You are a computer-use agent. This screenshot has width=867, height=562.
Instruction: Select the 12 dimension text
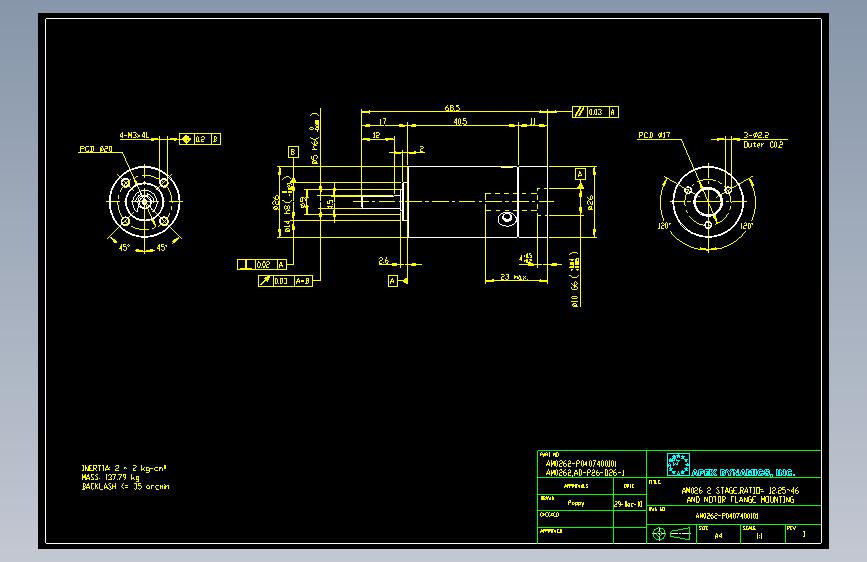point(376,135)
